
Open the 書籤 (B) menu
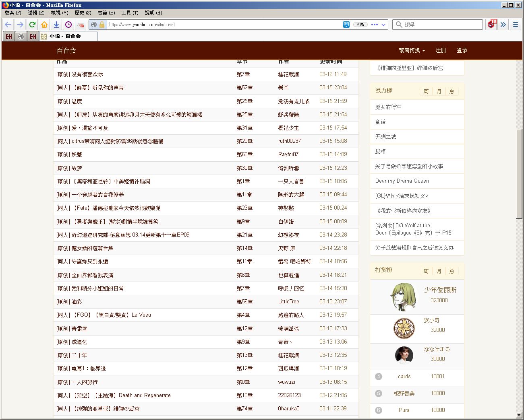[x=106, y=13]
